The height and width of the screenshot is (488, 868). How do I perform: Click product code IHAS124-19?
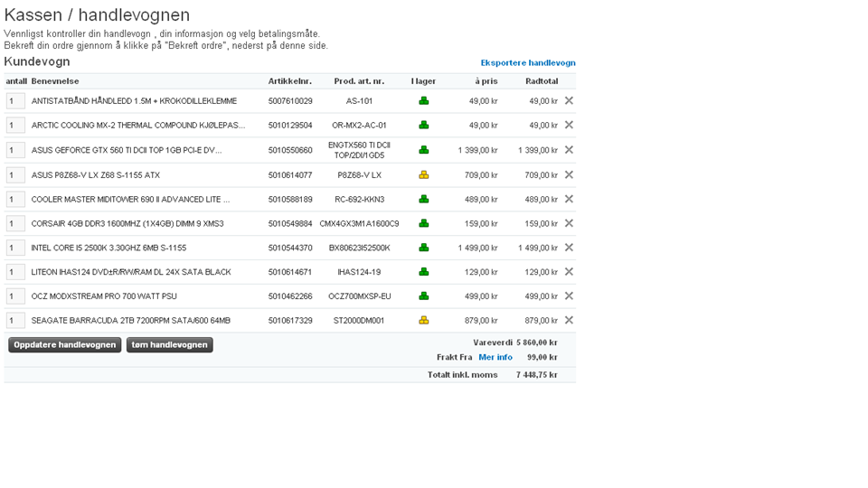[x=359, y=272]
